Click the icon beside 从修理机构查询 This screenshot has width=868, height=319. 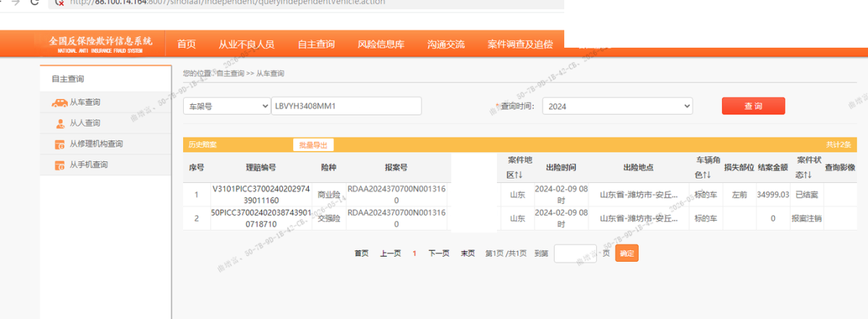pos(60,145)
